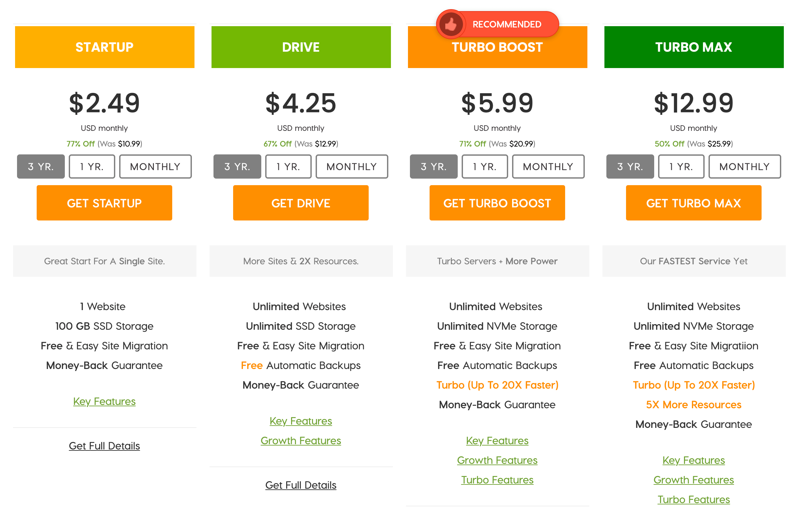Select 1 YR. billing for Startup plan
Image resolution: width=812 pixels, height=509 pixels.
[x=92, y=166]
